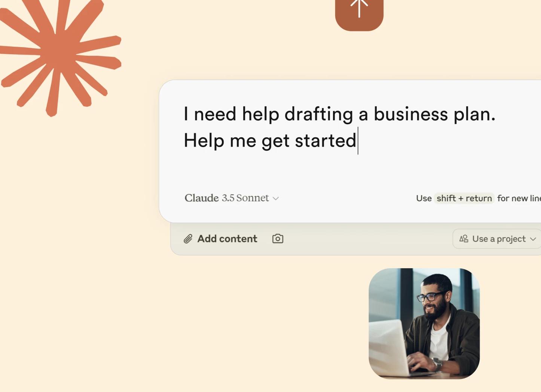This screenshot has height=392, width=541.
Task: Open the Use a project dropdown
Action: 497,239
